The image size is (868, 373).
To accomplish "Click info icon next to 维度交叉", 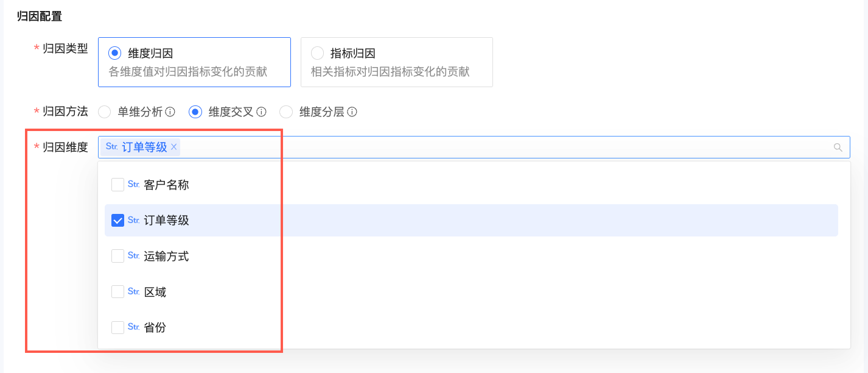I will coord(262,112).
